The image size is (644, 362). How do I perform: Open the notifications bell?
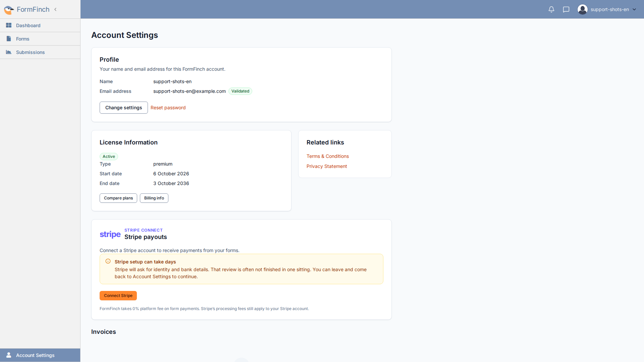pos(551,9)
